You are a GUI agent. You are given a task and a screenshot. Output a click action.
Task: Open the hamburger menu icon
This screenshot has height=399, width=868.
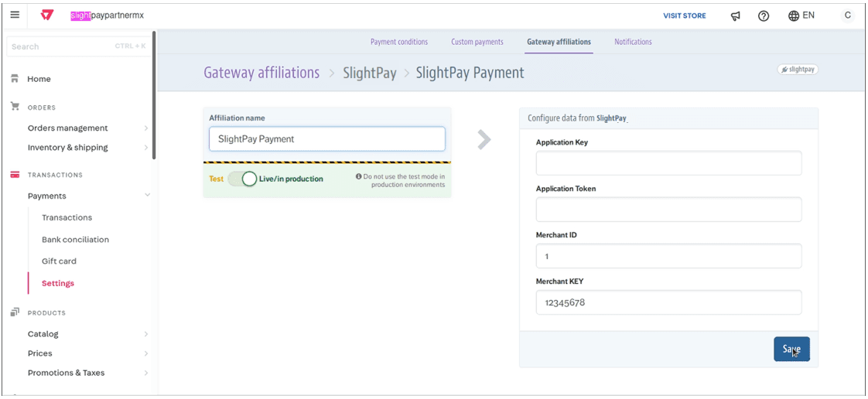(15, 15)
